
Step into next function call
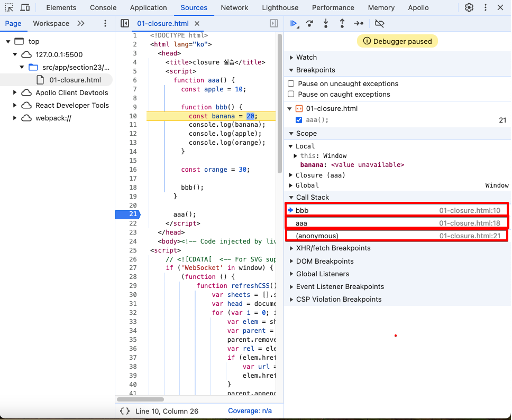tap(326, 23)
